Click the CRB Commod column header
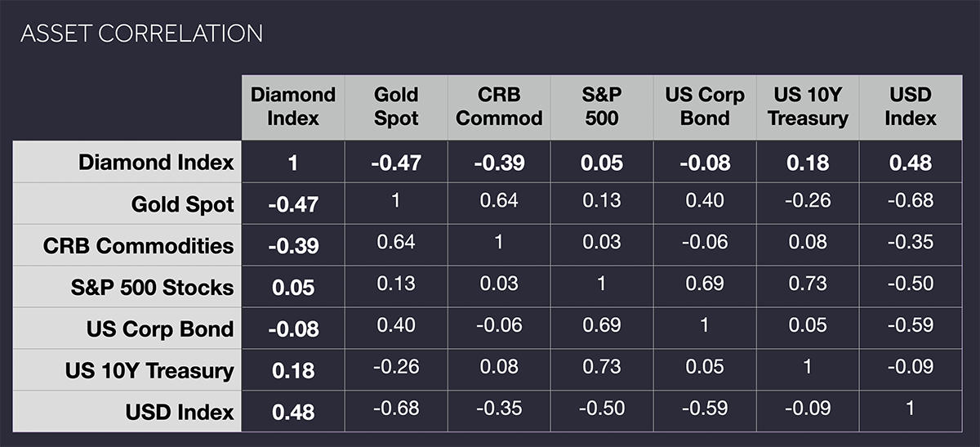The width and height of the screenshot is (980, 447). 499,106
